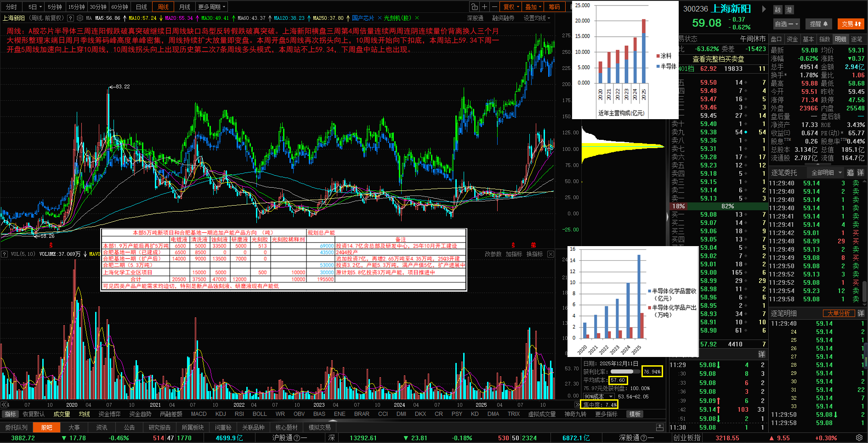This screenshot has width=868, height=443.
Task: Toggle 融资融券 margin data overlay
Action: point(503,18)
